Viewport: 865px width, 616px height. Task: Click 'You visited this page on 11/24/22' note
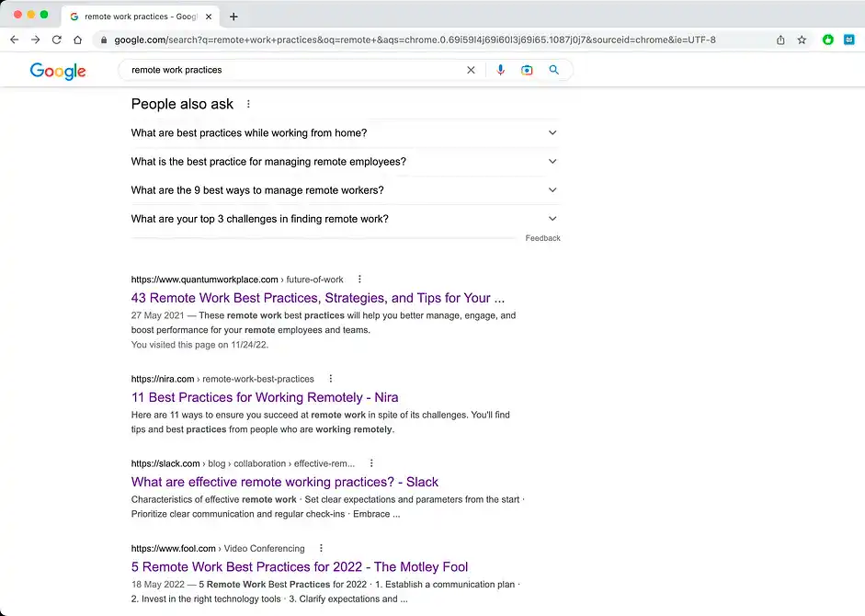click(199, 345)
